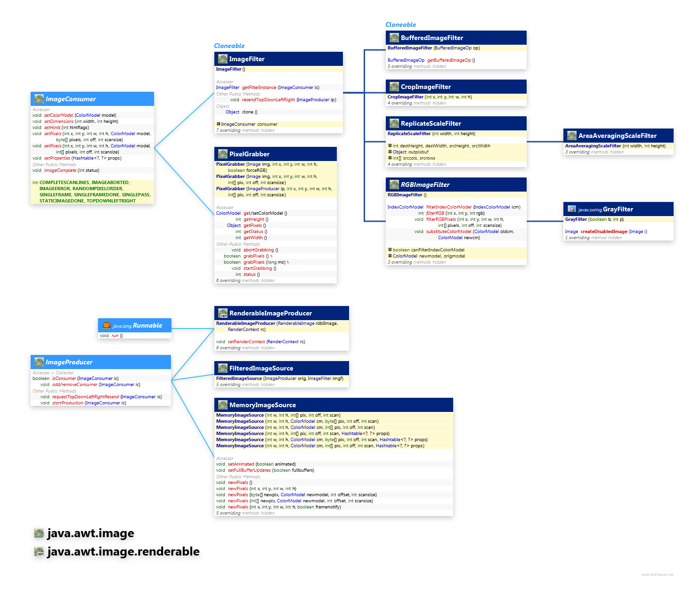Click the Runnable java cup icon
This screenshot has height=596, width=700.
(106, 325)
